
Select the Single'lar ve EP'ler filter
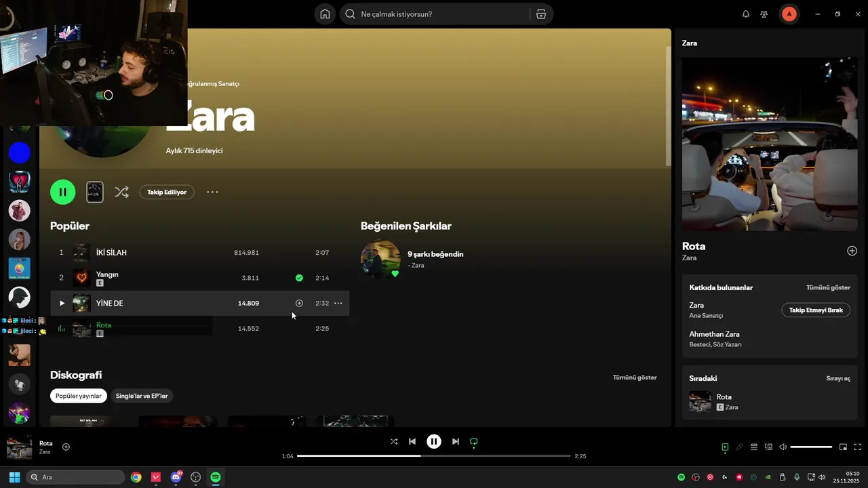coord(142,396)
